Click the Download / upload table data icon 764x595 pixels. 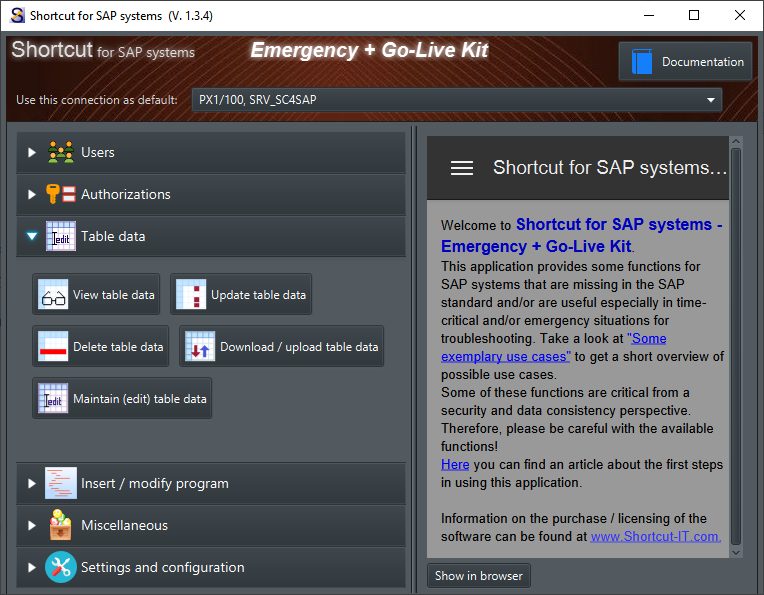tap(200, 347)
